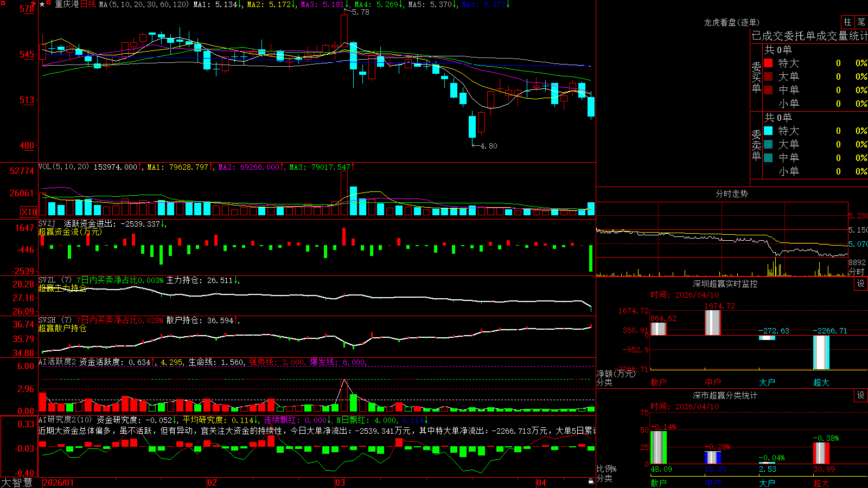The width and height of the screenshot is (868, 488).
Task: Click the 分时 label beside the intraday volume
Action: click(x=857, y=272)
